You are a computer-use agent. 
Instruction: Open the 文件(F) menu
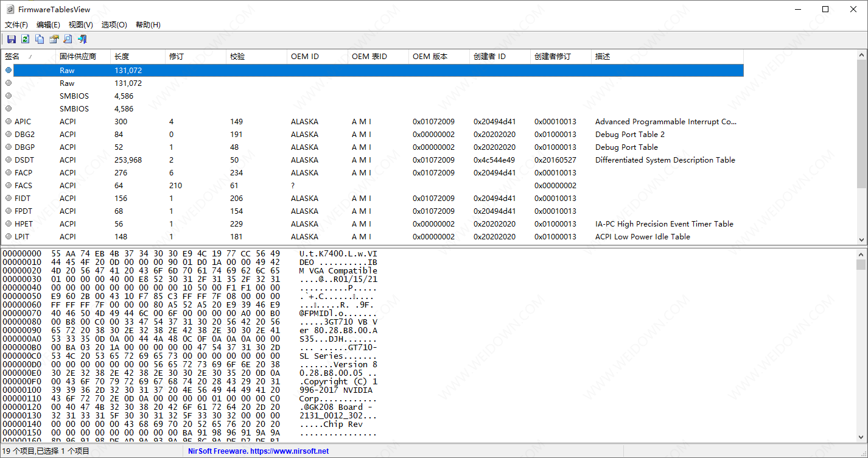[x=16, y=25]
